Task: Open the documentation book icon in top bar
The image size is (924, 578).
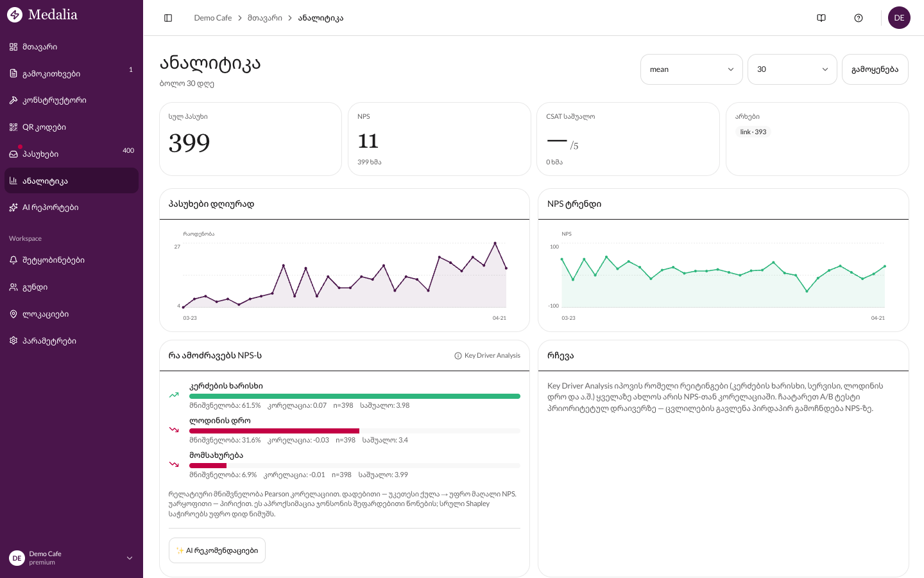Action: [x=821, y=17]
